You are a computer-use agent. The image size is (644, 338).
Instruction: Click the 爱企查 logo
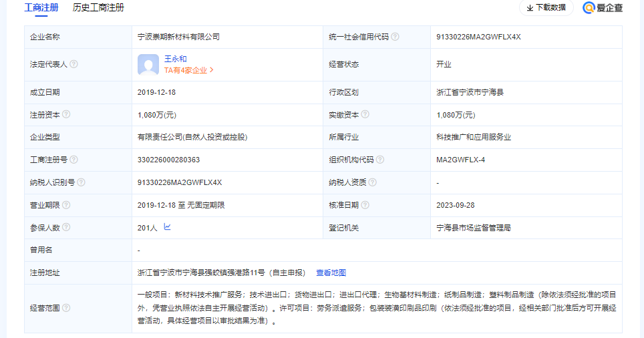pyautogui.click(x=603, y=8)
